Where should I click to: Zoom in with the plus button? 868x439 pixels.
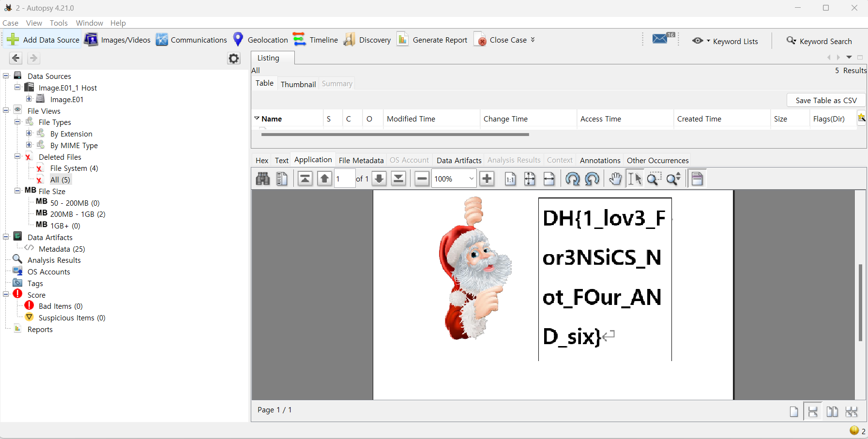[x=487, y=179]
